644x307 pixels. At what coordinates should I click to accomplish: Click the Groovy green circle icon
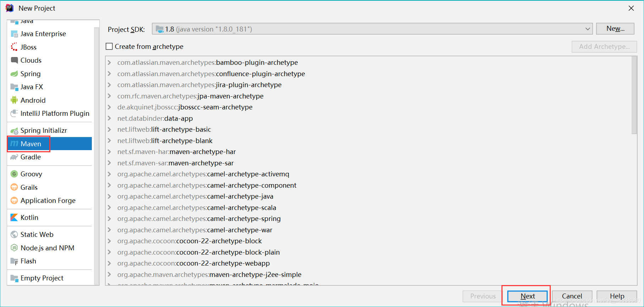(14, 174)
